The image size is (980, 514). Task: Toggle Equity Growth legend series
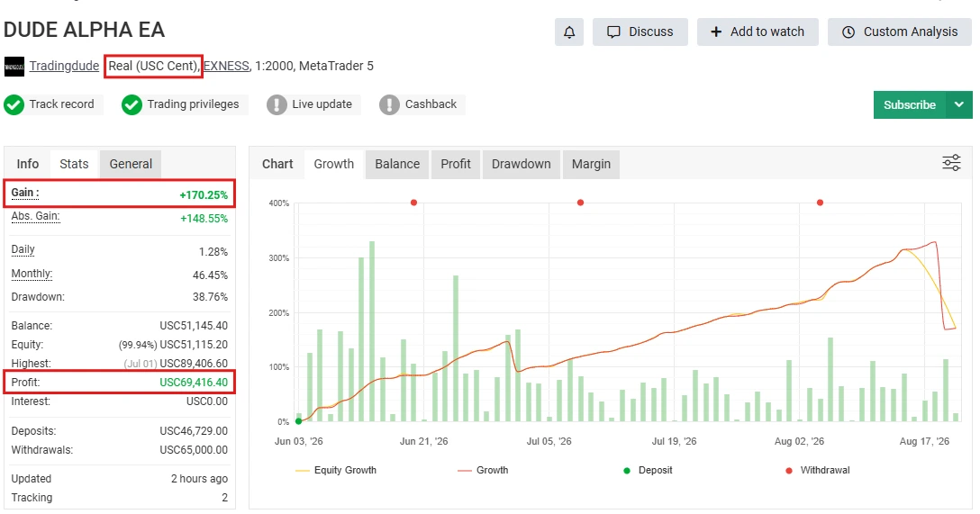pos(336,470)
